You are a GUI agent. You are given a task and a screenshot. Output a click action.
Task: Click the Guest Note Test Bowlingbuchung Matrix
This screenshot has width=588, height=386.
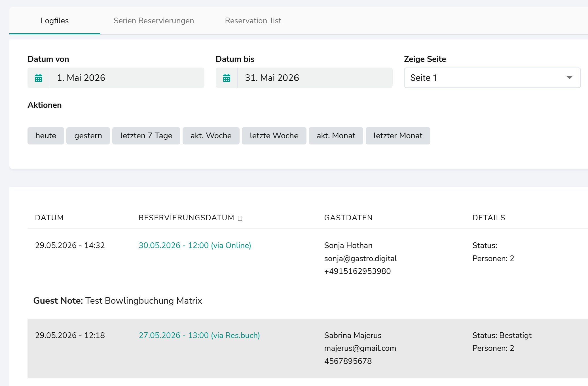(118, 301)
